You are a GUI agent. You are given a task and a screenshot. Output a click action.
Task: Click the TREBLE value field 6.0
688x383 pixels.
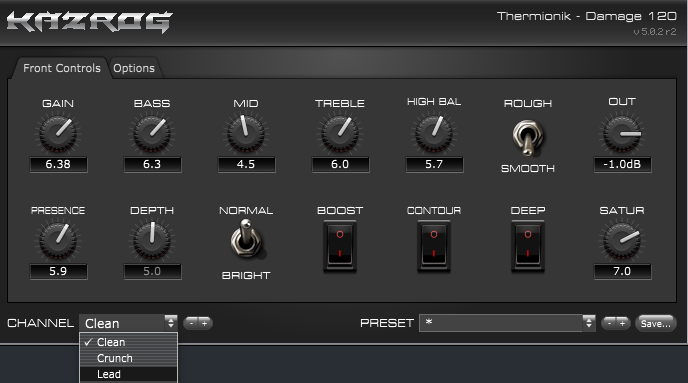340,164
